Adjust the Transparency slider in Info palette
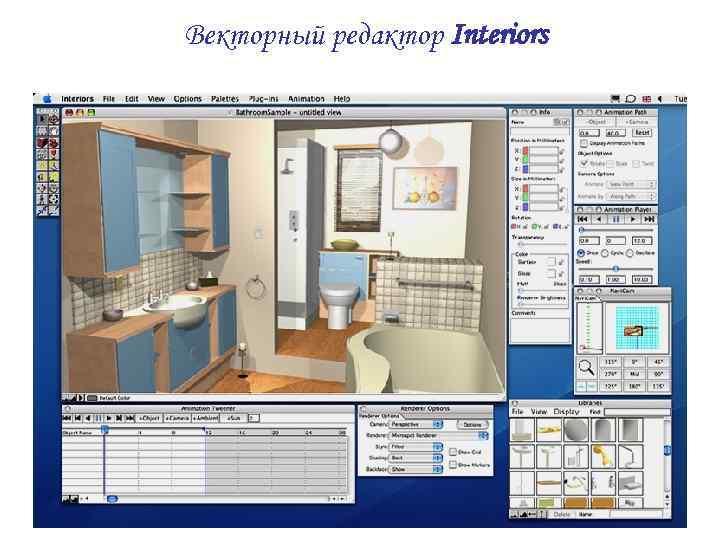720x540 pixels. point(540,244)
